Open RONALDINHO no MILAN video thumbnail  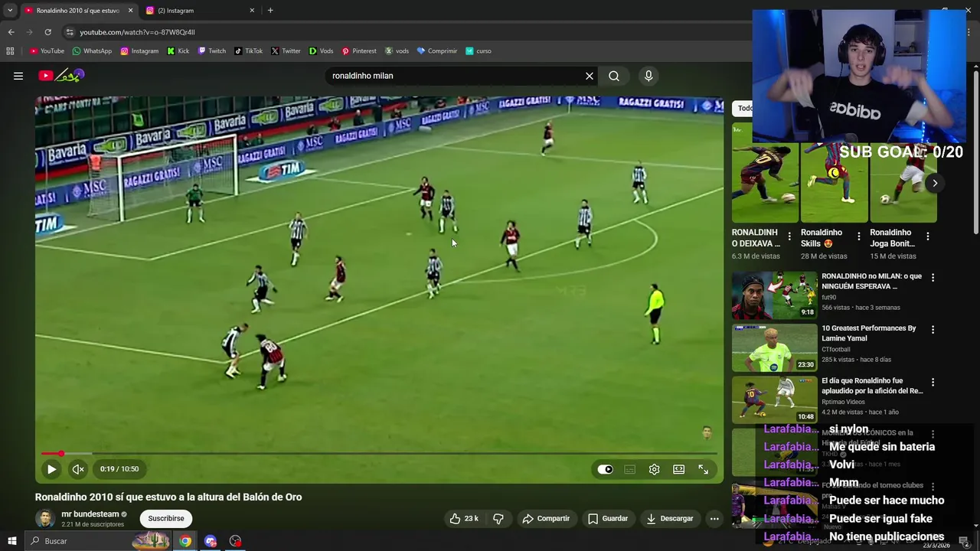[x=774, y=295]
